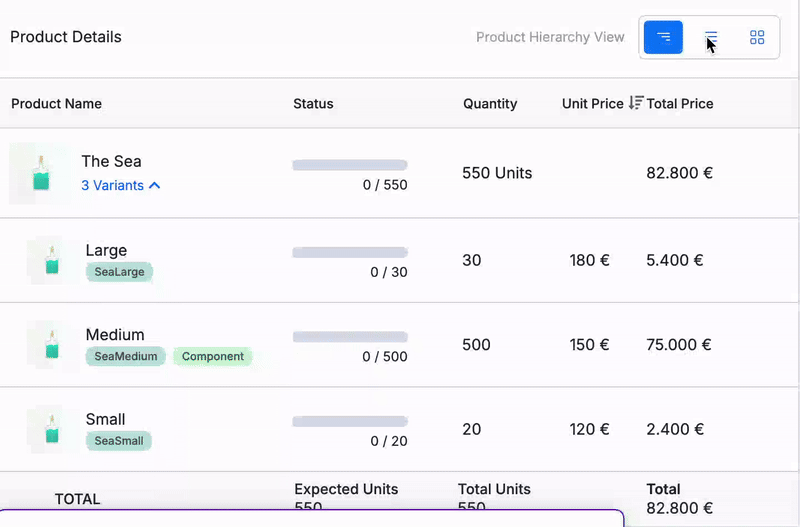Collapse the 3 Variants chevron
800x527 pixels.
155,186
